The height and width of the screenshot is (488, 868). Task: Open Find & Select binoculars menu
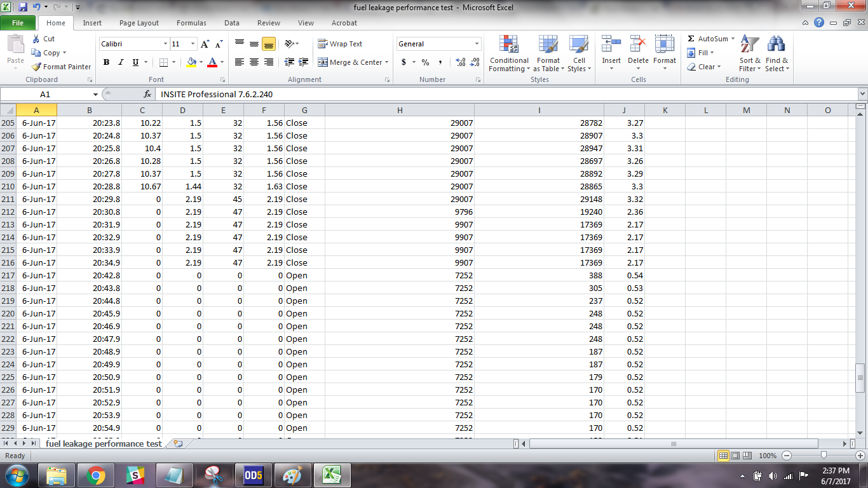[776, 54]
